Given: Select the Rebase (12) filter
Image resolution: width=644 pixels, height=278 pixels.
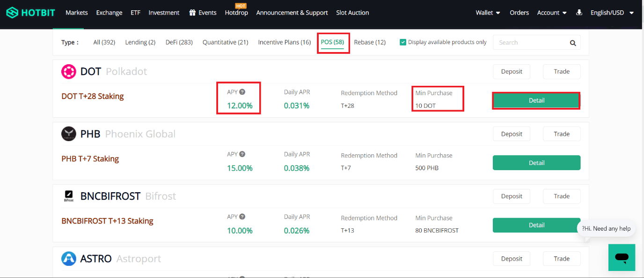Looking at the screenshot, I should coord(370,42).
